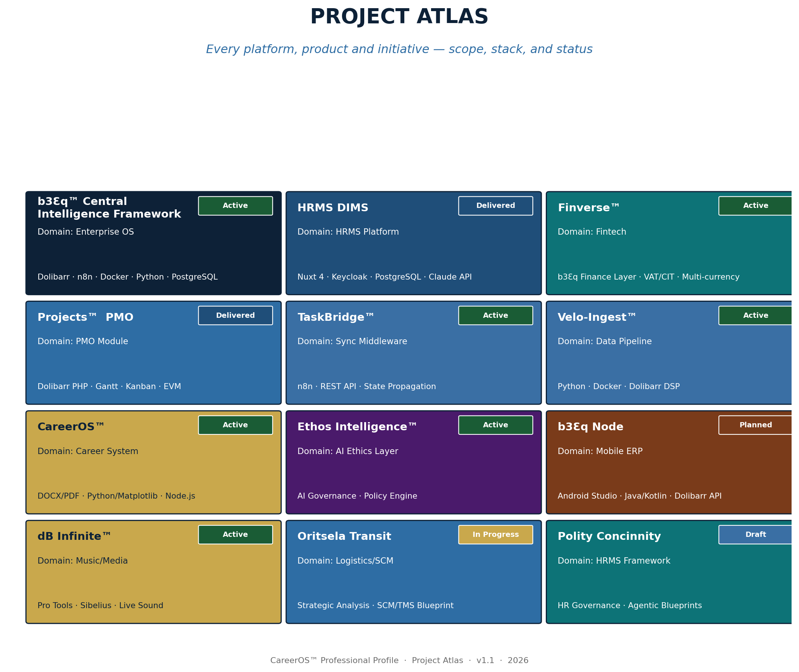Click 'Strategic Analysis · SCM/TMS Blueprint' line
Viewport: 799px width, 672px height.
[375, 606]
